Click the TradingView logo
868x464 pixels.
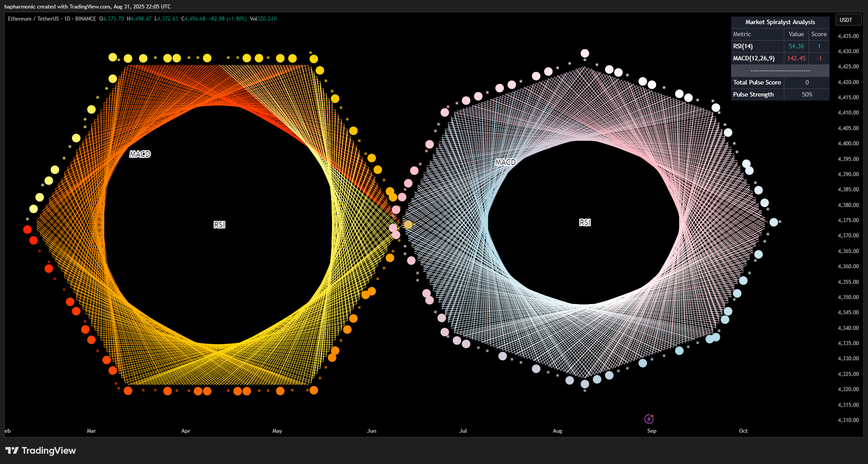[x=40, y=451]
